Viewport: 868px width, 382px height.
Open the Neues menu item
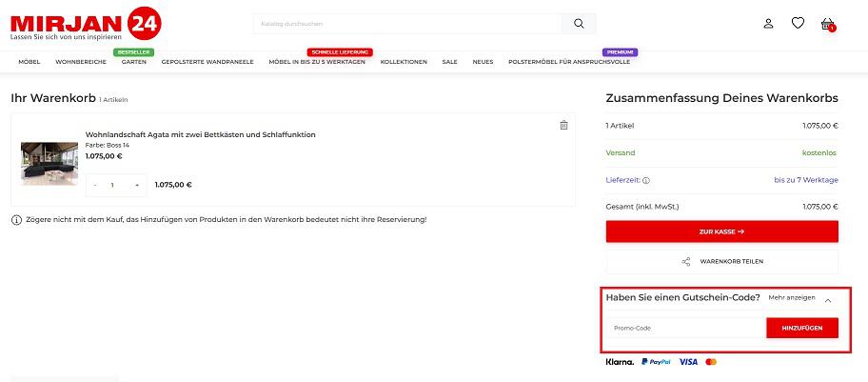483,62
